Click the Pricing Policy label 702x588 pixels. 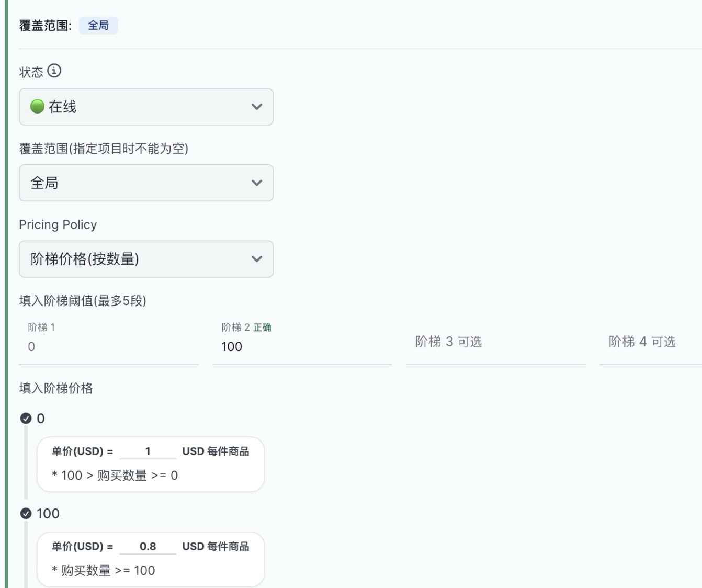click(58, 224)
